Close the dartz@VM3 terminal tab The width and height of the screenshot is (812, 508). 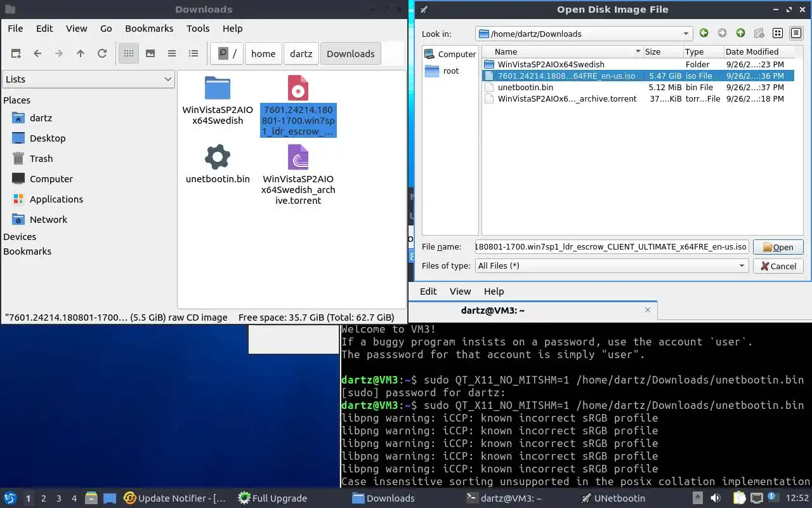648,311
